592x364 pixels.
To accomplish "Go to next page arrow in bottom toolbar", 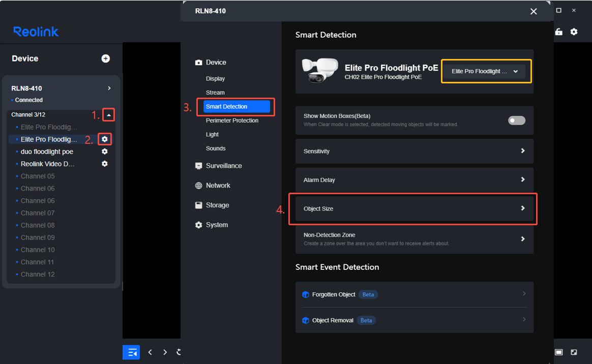I will [x=165, y=352].
